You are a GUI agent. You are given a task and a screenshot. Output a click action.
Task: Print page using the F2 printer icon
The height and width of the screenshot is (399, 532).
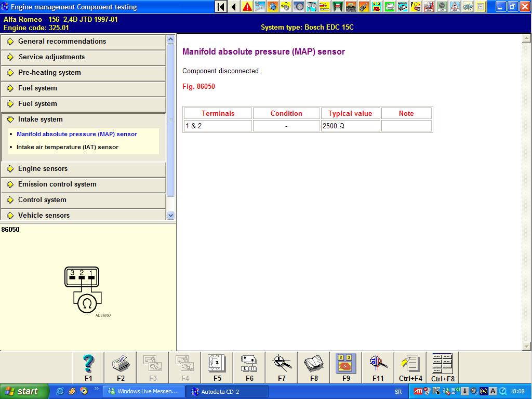pyautogui.click(x=121, y=368)
